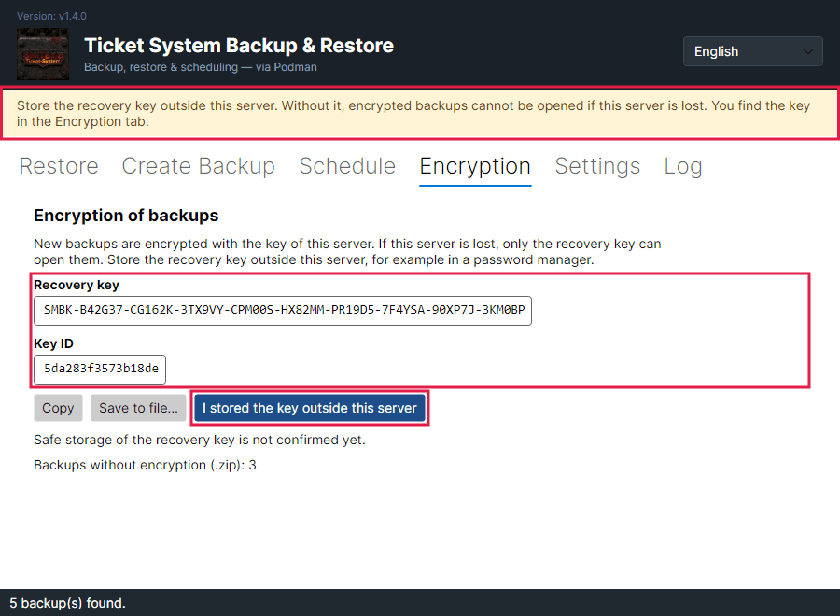840x616 pixels.
Task: Click the Save to file... button
Action: [x=138, y=408]
